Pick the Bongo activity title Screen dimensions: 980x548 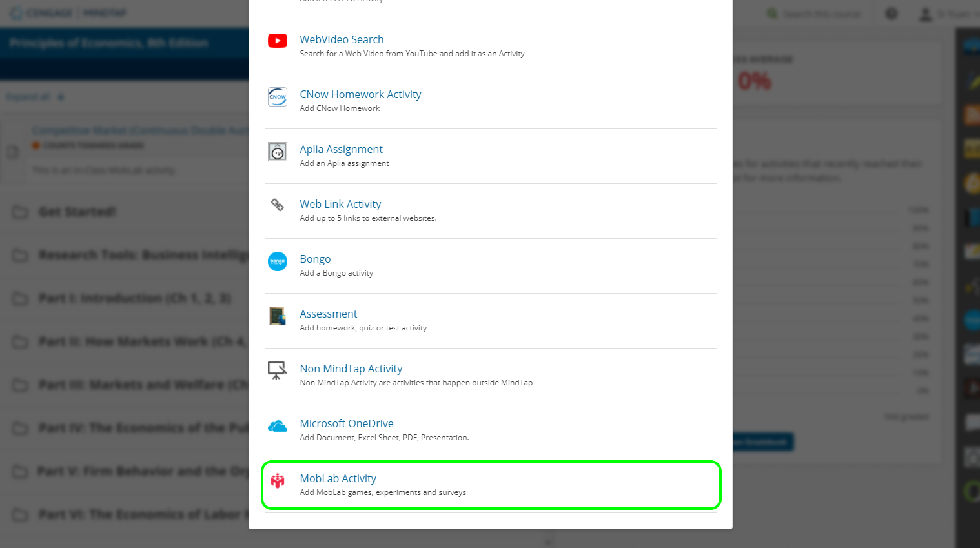[315, 259]
